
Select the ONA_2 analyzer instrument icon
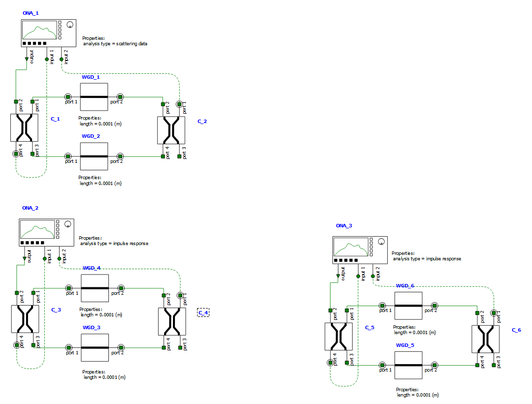coord(47,232)
